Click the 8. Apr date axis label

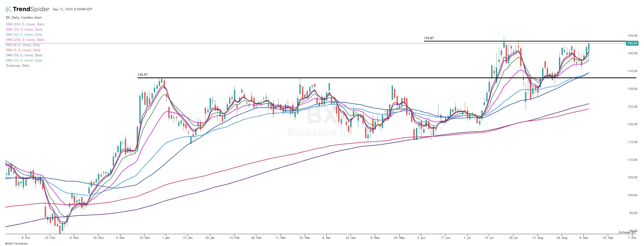pos(327,238)
